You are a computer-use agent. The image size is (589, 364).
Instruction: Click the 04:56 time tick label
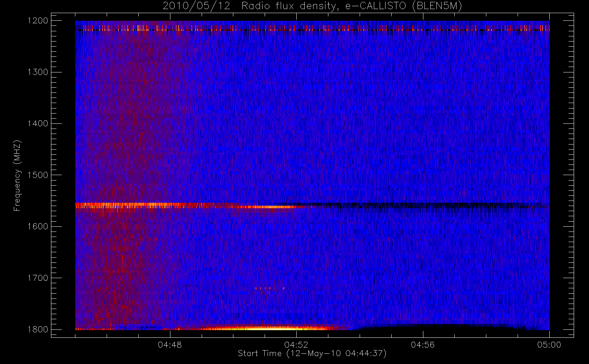pyautogui.click(x=423, y=345)
